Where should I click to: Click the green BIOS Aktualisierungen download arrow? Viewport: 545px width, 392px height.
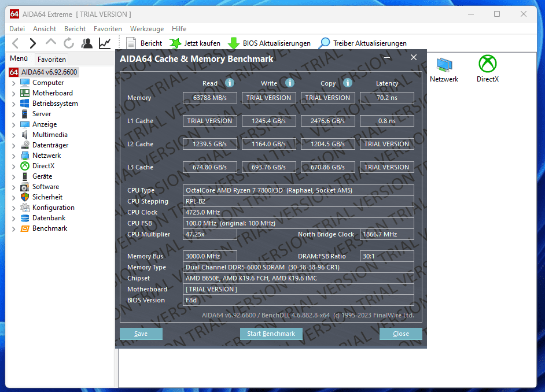[x=234, y=43]
